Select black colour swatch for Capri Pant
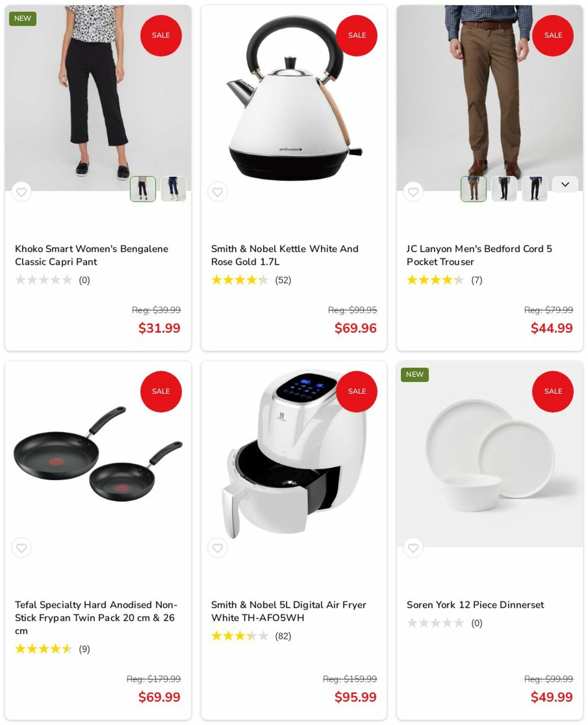The width and height of the screenshot is (588, 725). point(143,189)
